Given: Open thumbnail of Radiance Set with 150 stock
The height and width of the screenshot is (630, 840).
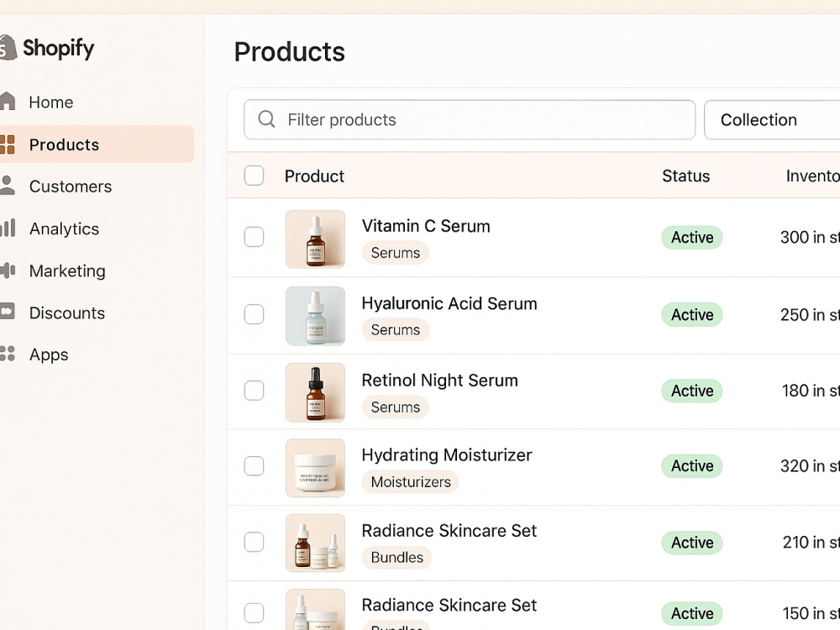Looking at the screenshot, I should click(x=315, y=610).
